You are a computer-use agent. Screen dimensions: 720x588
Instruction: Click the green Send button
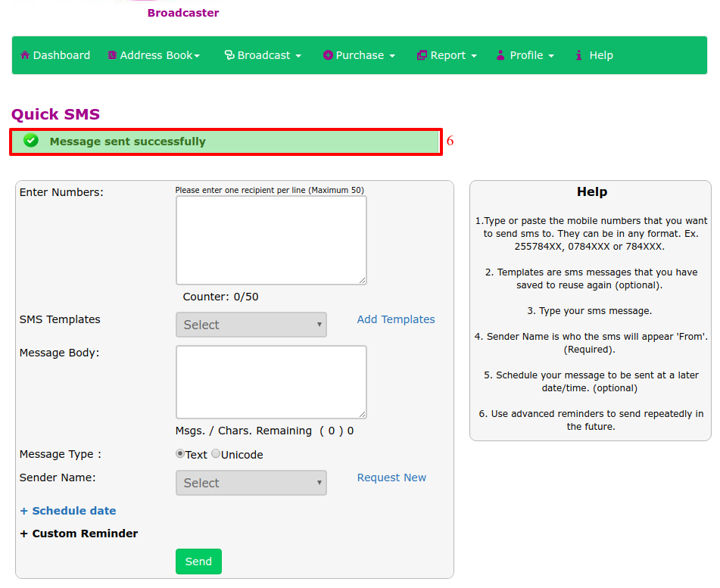tap(198, 561)
